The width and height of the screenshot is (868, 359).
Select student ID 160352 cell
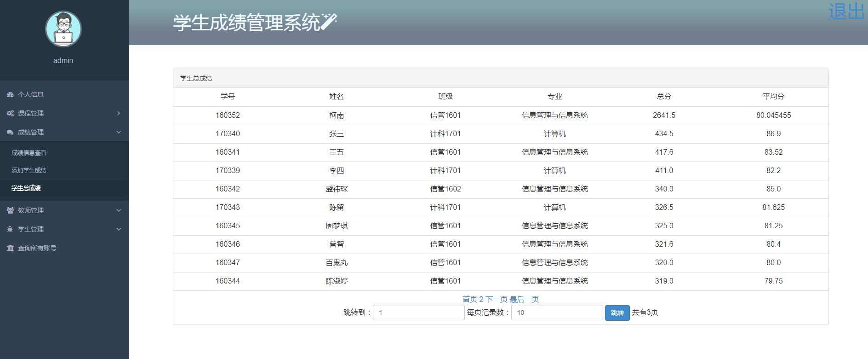(x=228, y=116)
